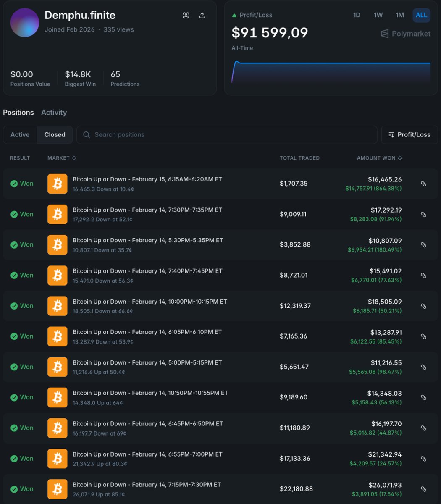Open the profile QR scan icon
The width and height of the screenshot is (441, 504).
coord(186,16)
